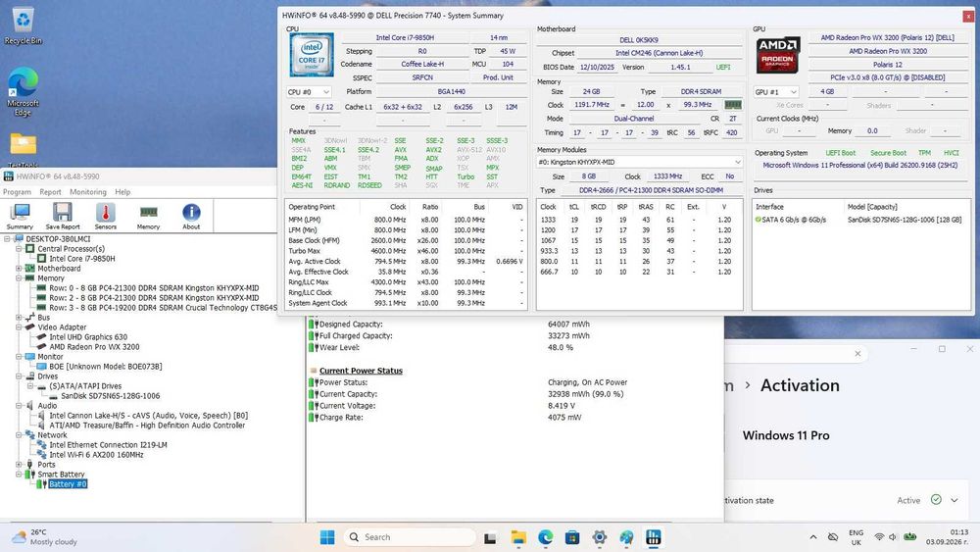The height and width of the screenshot is (552, 980).
Task: Select AMD Radeon Pro WX 3200 tree item
Action: coord(94,347)
